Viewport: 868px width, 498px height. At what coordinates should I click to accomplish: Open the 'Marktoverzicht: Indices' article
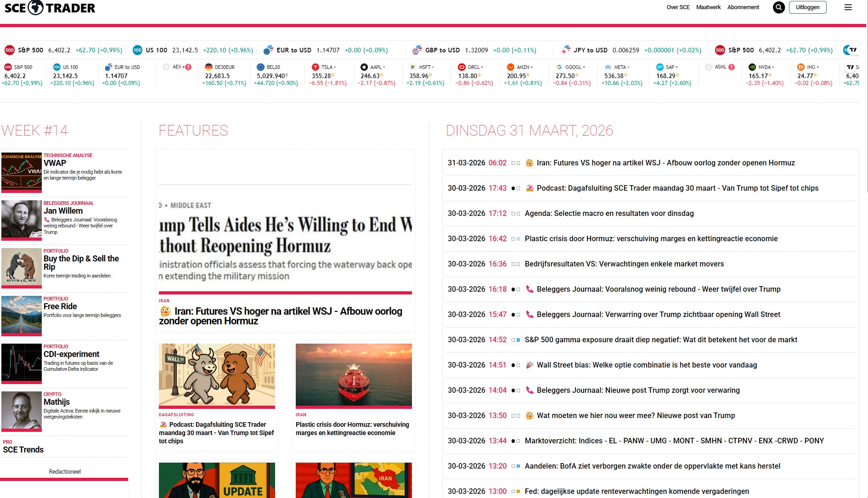point(674,441)
